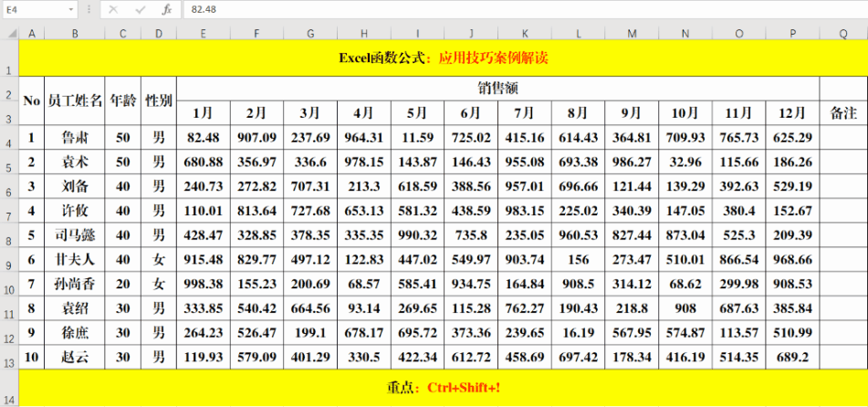Click cell value 907.09
868x407 pixels.
(256, 137)
